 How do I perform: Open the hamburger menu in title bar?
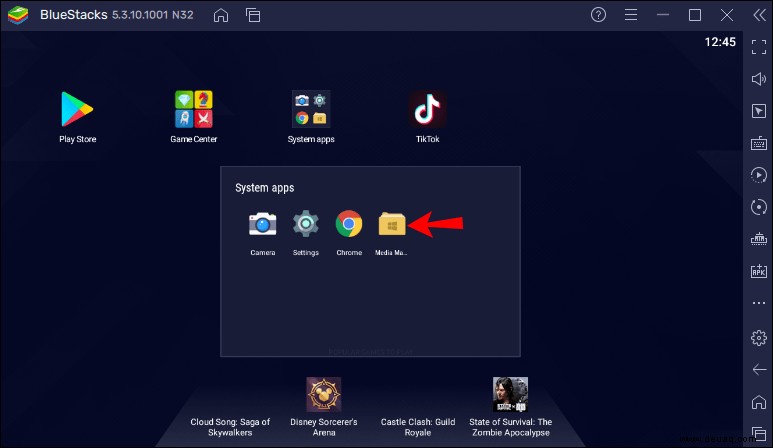pos(631,15)
